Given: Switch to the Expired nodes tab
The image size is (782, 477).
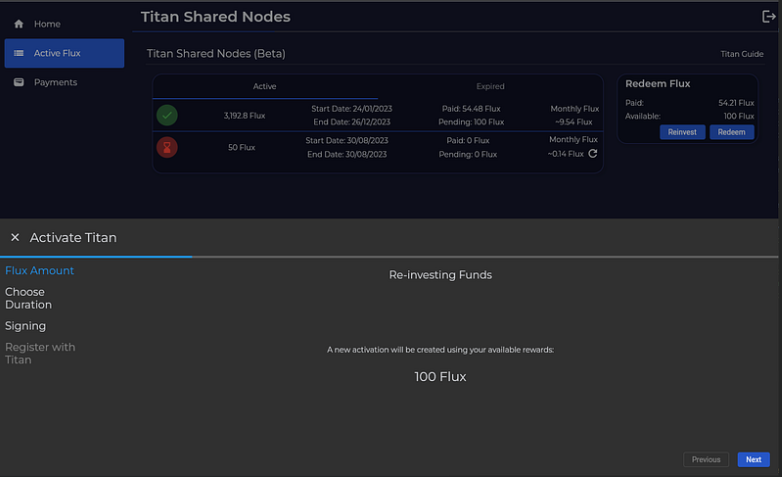Looking at the screenshot, I should point(490,87).
